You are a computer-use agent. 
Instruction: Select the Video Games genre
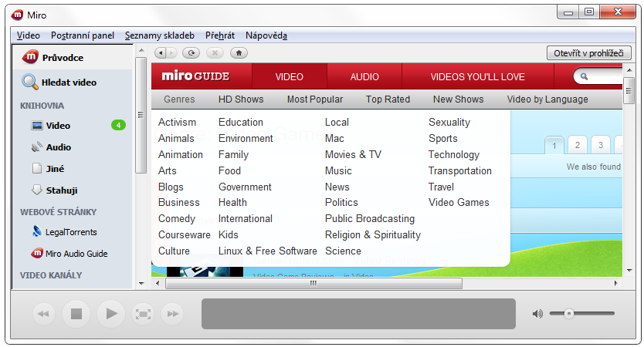click(x=459, y=203)
